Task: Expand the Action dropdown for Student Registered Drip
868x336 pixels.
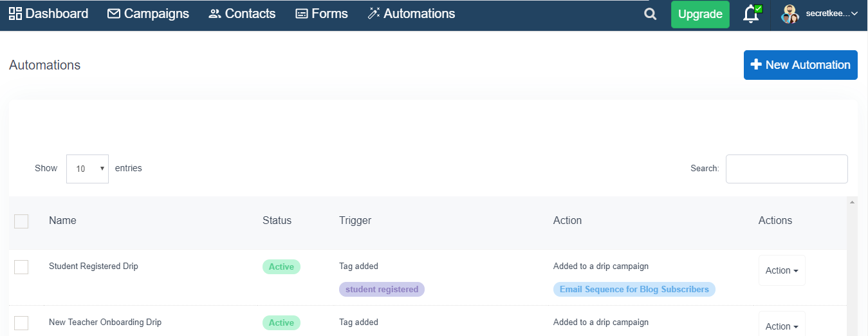Action: point(782,270)
